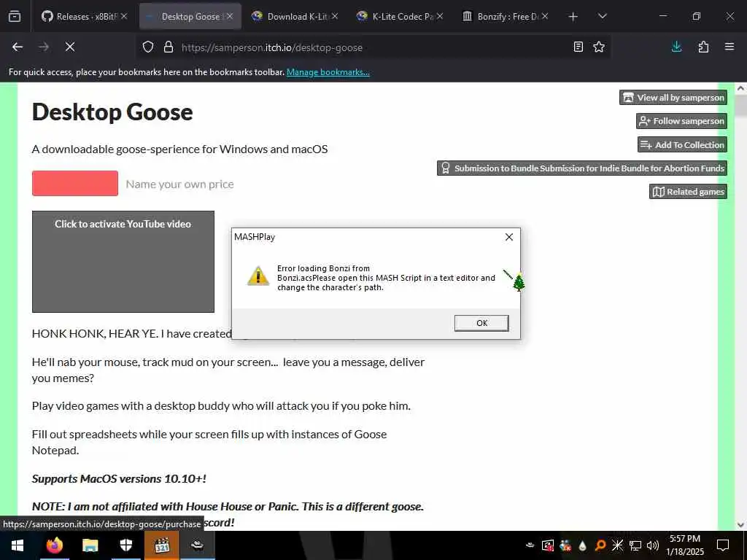This screenshot has height=560, width=747.
Task: Open the Firefox application menu
Action: click(x=729, y=47)
